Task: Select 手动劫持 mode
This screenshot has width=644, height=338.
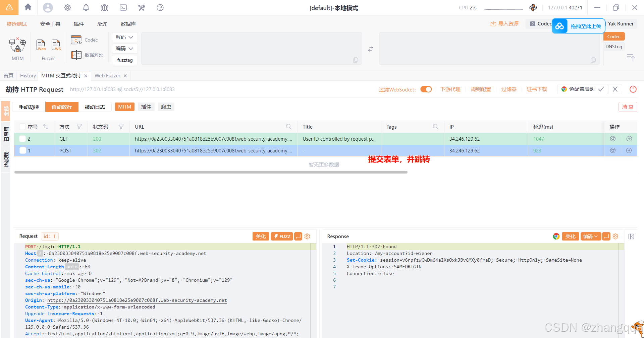Action: click(x=29, y=107)
